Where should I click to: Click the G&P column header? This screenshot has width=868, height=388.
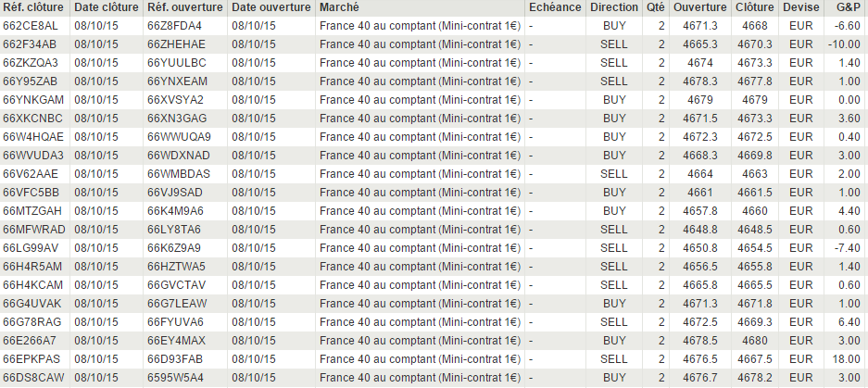pos(847,7)
